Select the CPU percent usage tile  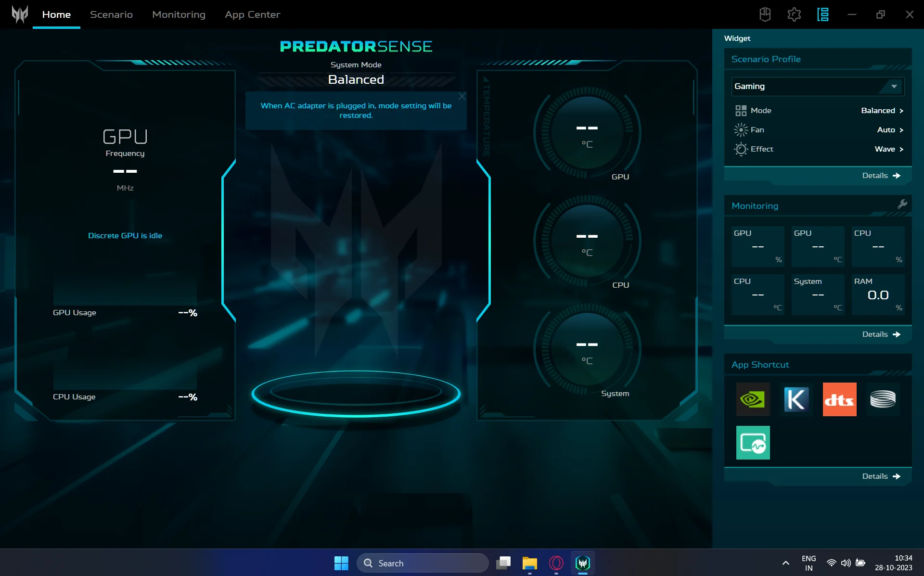(878, 246)
